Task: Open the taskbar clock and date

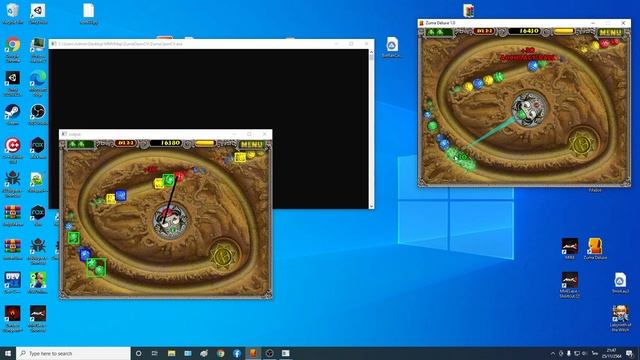Action: [x=611, y=353]
